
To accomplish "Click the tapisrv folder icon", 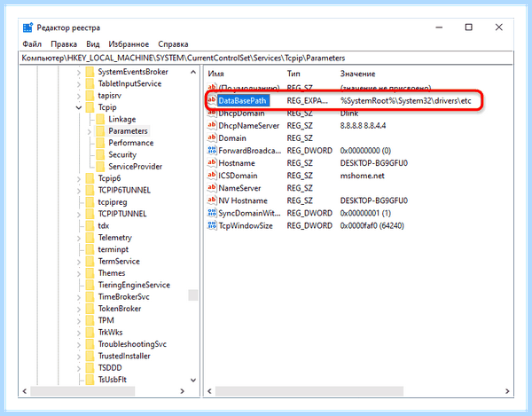I will coord(90,96).
